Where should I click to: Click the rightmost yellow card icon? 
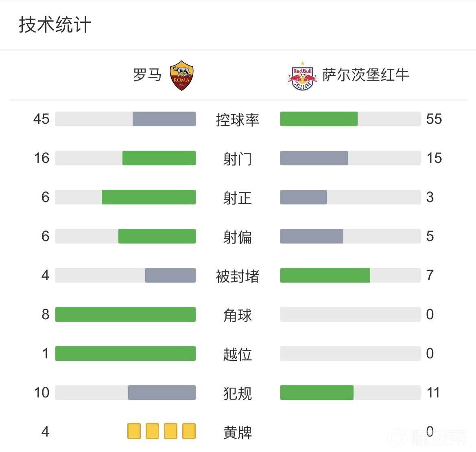pyautogui.click(x=189, y=431)
